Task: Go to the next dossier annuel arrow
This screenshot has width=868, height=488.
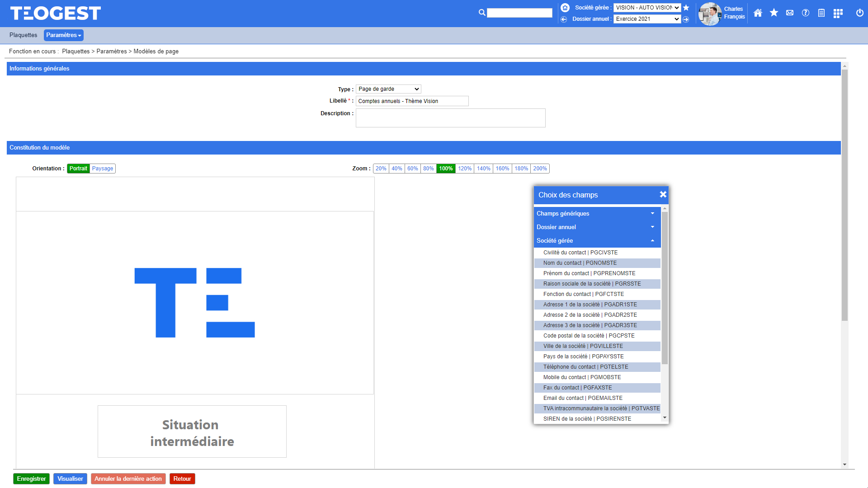Action: [x=686, y=19]
